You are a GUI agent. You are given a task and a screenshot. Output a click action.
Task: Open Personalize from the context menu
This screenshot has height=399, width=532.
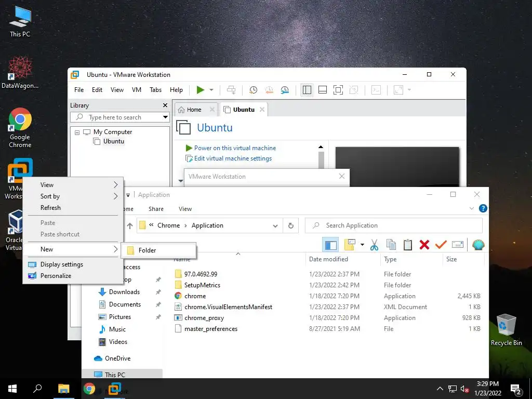73,276
